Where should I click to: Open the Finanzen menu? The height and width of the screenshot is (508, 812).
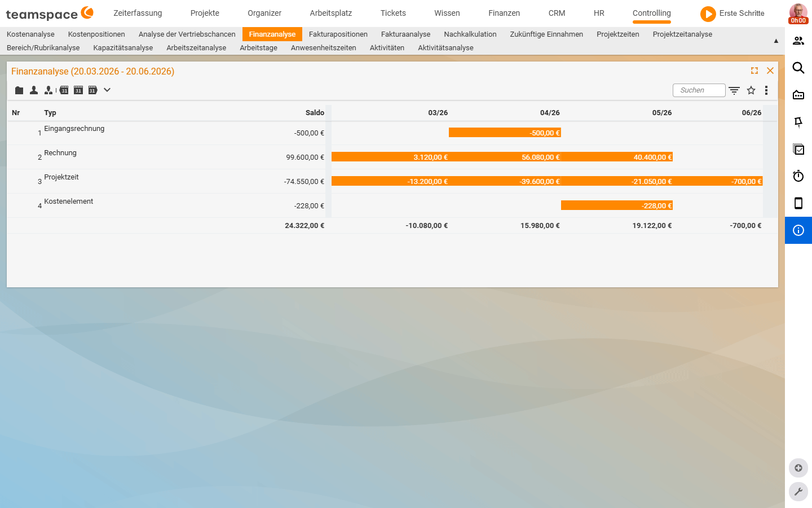pos(504,13)
